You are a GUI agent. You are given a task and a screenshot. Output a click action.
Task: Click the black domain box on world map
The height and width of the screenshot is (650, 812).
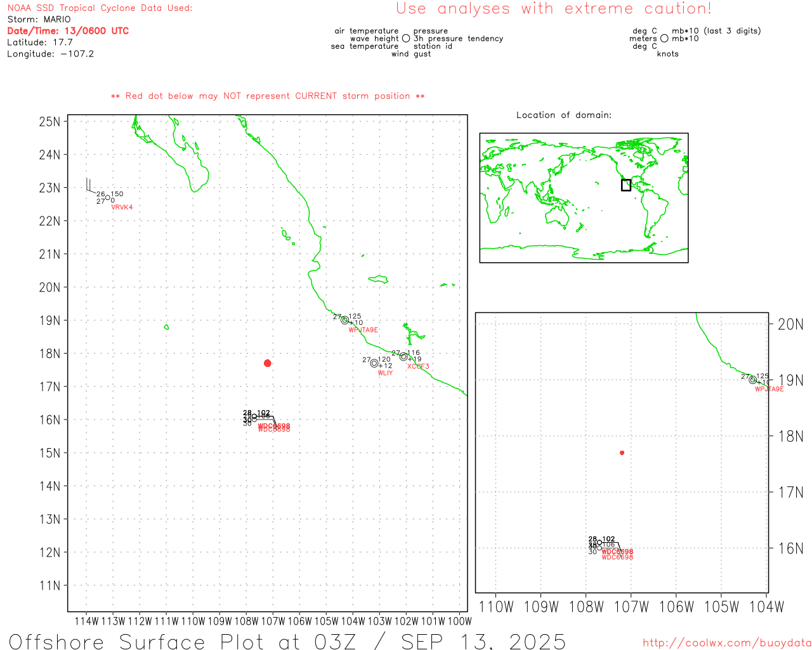(626, 185)
